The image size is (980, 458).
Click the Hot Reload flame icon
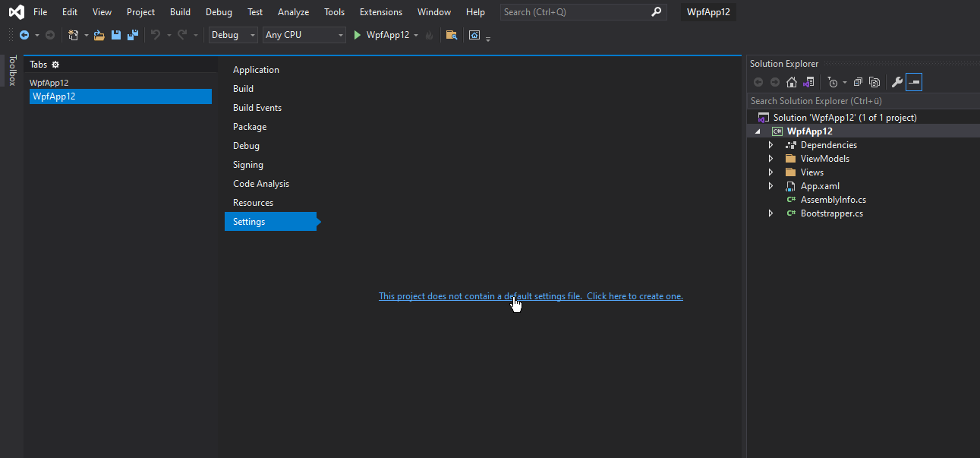[429, 35]
